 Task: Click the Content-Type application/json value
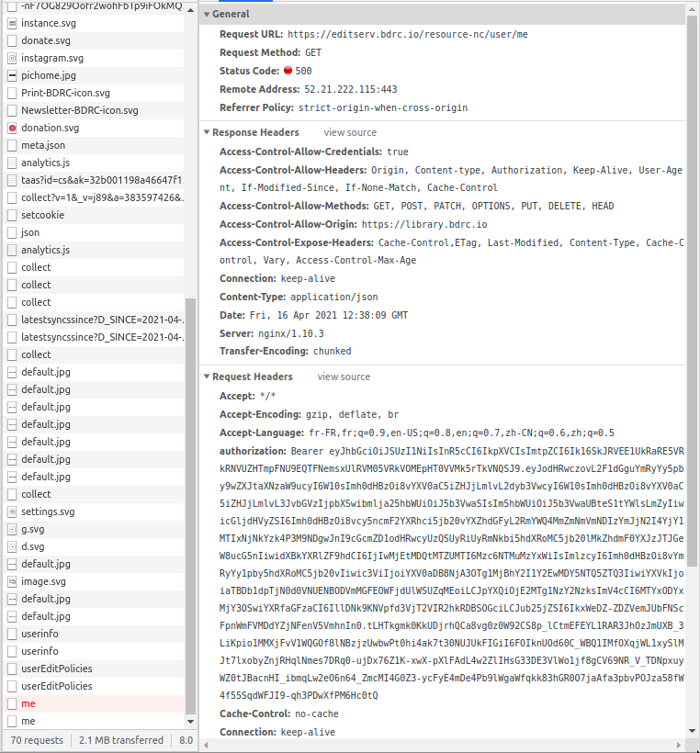click(x=333, y=297)
